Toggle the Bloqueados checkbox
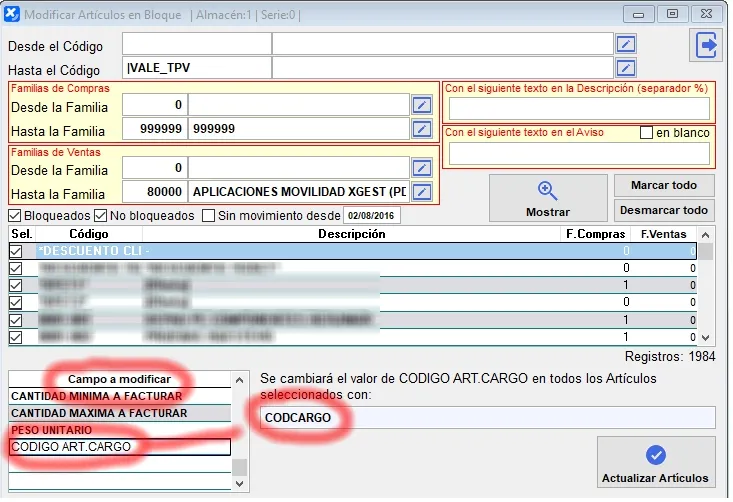The width and height of the screenshot is (733, 502). [x=14, y=215]
